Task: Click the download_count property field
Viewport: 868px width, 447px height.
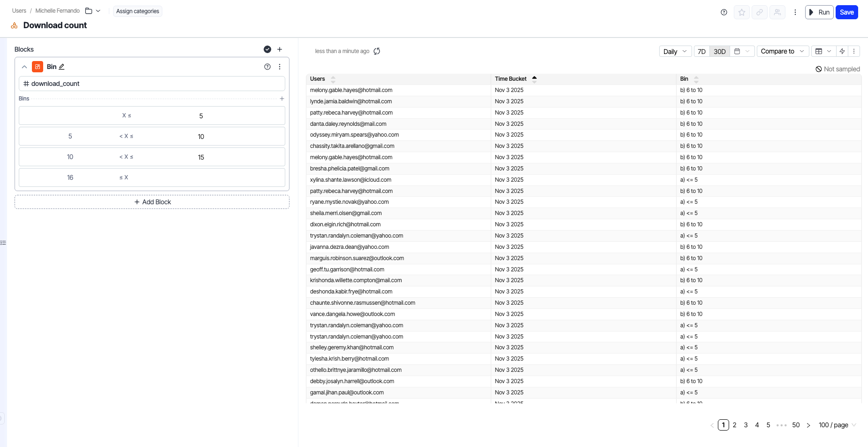Action: coord(152,84)
